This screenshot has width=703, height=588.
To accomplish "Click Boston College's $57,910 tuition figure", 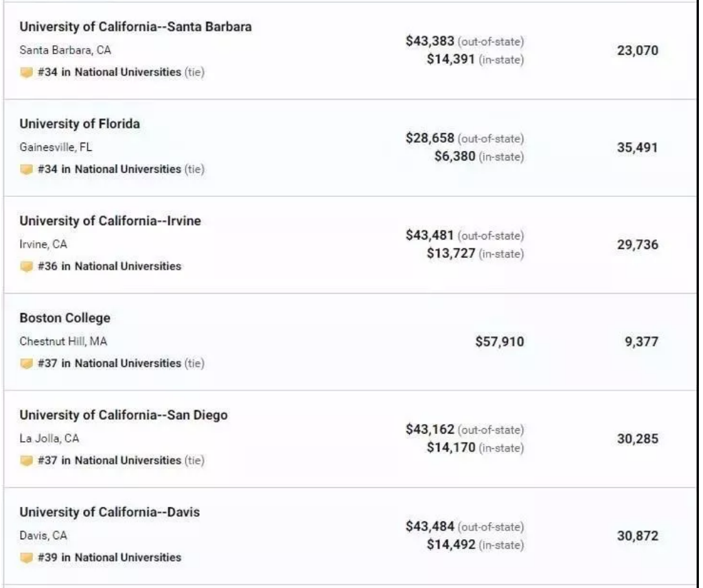I will coord(499,341).
